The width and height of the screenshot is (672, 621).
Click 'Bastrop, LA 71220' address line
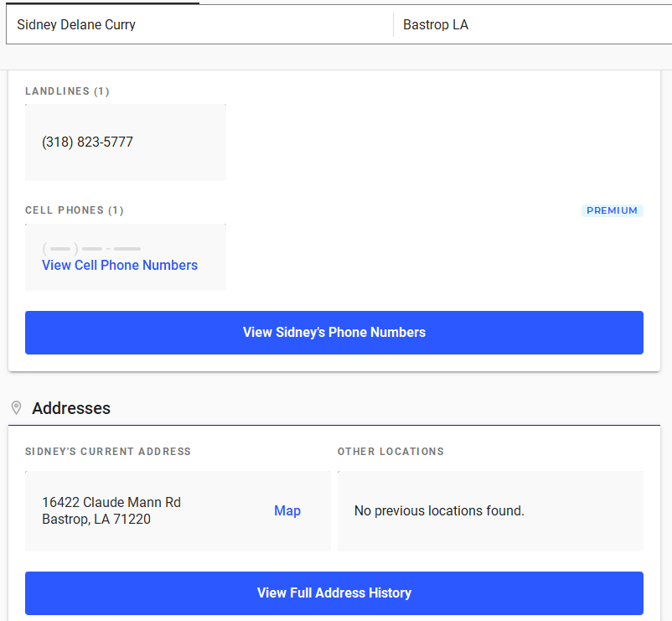tap(96, 519)
